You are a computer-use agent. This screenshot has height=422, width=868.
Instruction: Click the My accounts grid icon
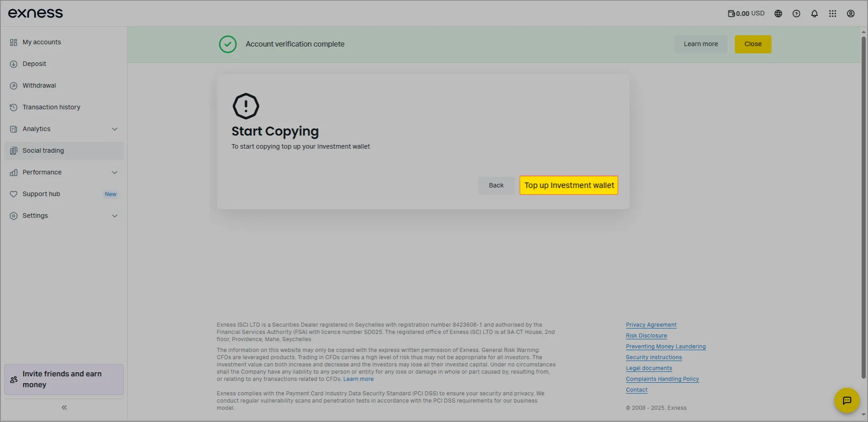click(x=14, y=42)
